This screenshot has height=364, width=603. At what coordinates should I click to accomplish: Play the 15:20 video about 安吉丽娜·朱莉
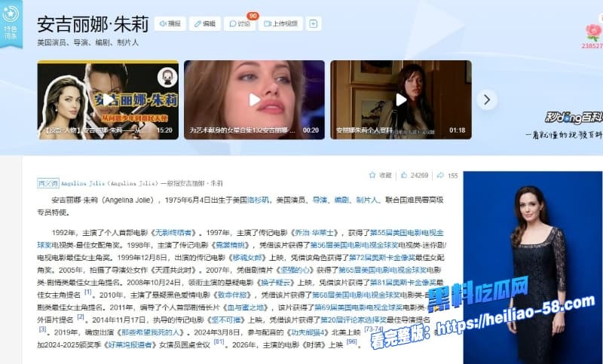click(108, 100)
